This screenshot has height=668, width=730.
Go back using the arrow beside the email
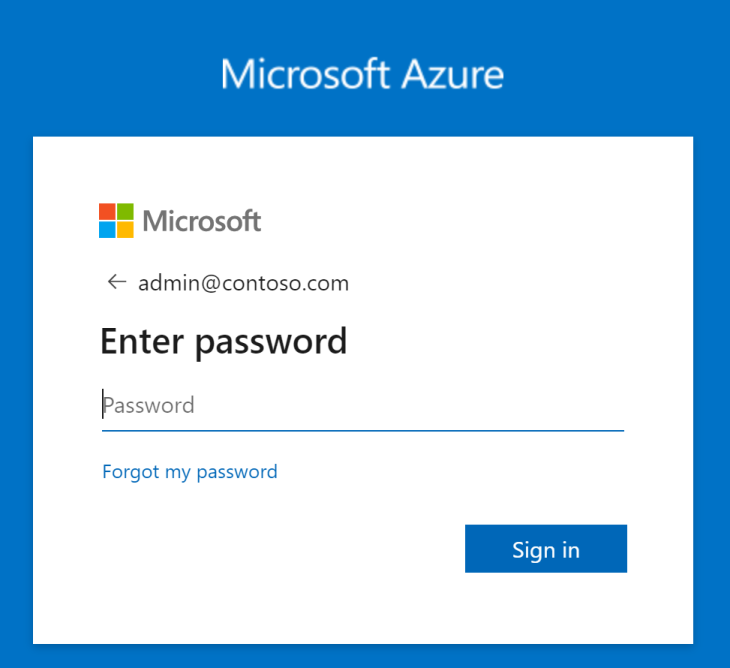click(x=117, y=282)
